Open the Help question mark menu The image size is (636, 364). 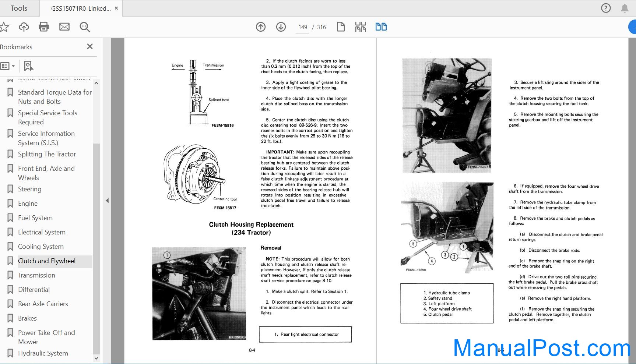(x=605, y=8)
